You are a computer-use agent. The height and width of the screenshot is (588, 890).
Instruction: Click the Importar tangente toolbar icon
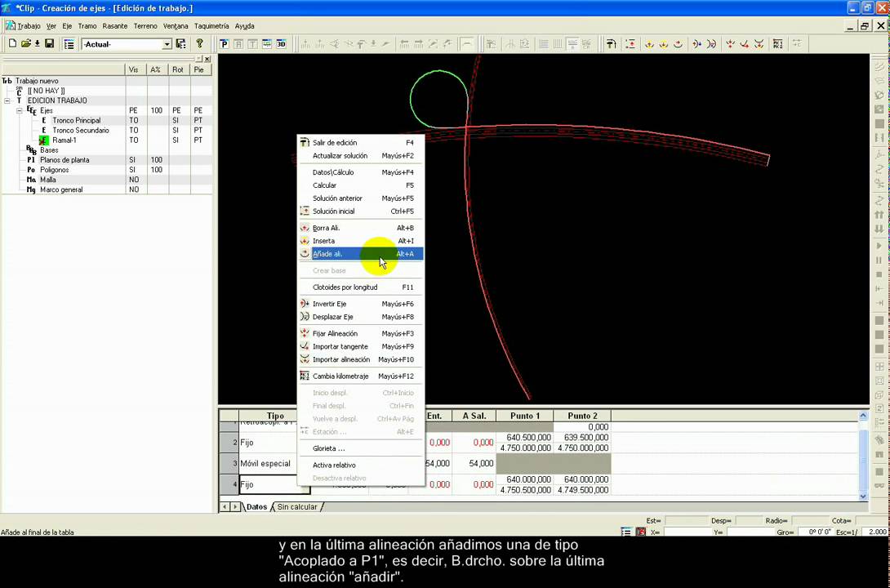click(745, 44)
